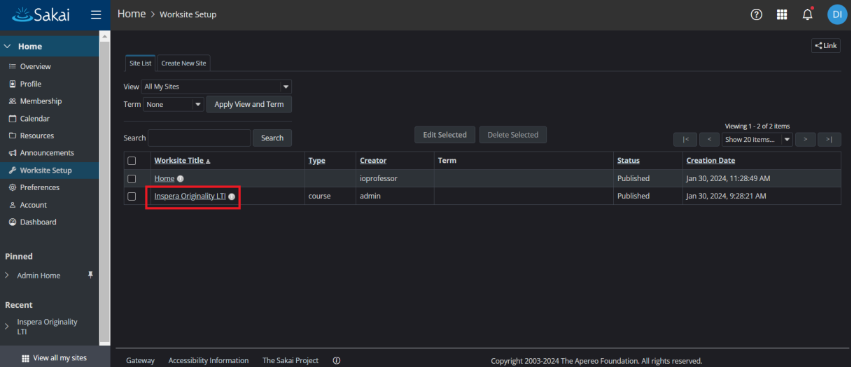Go to next page of results
The image size is (851, 367).
[x=805, y=140]
